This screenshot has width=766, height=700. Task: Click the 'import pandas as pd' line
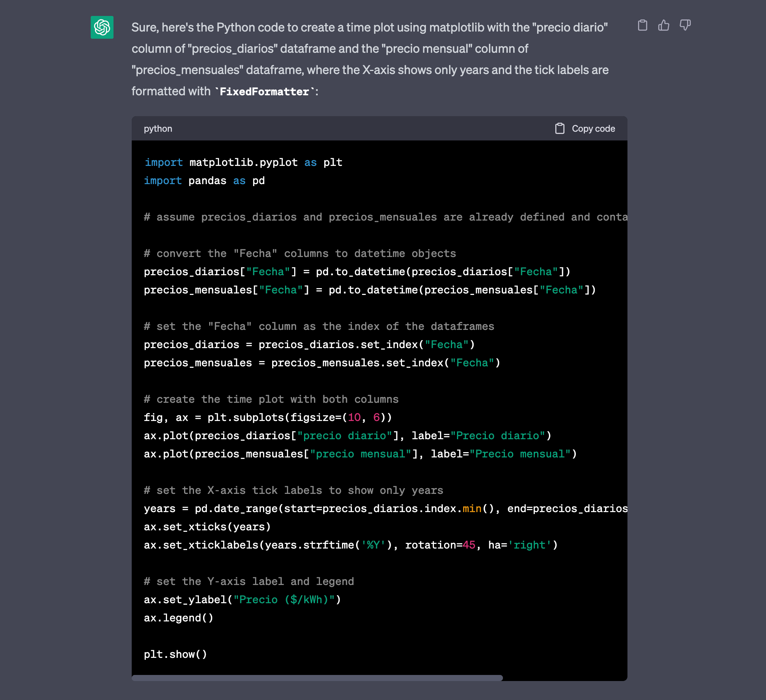(x=205, y=181)
